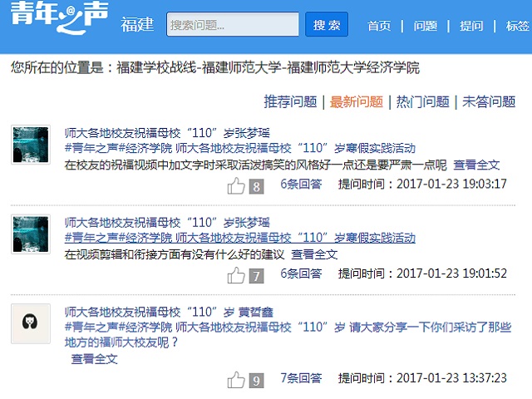Go to 首页 in the top navigation
Image resolution: width=532 pixels, height=399 pixels.
pyautogui.click(x=379, y=26)
